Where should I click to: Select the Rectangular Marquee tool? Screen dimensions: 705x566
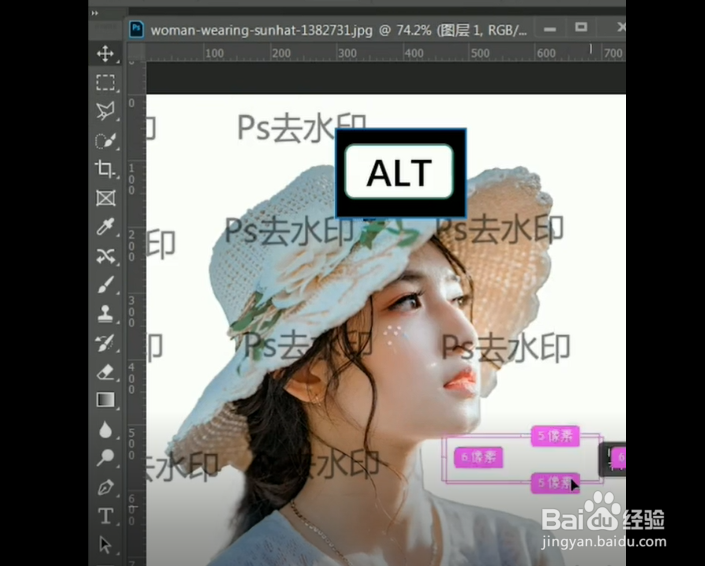[105, 83]
